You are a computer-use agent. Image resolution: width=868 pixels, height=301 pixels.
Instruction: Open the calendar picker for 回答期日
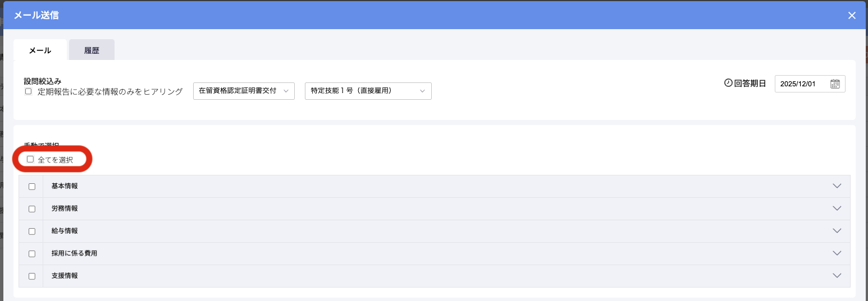click(x=835, y=84)
